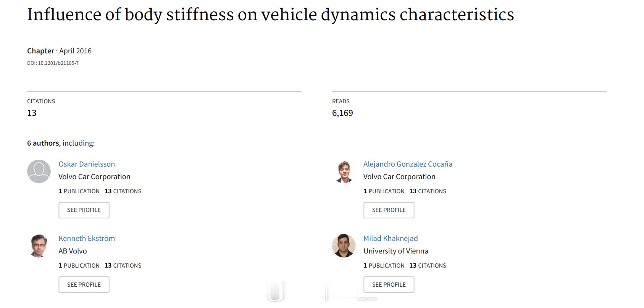Click See Profile button under Kenneth Ekström
Image resolution: width=644 pixels, height=308 pixels.
84,284
